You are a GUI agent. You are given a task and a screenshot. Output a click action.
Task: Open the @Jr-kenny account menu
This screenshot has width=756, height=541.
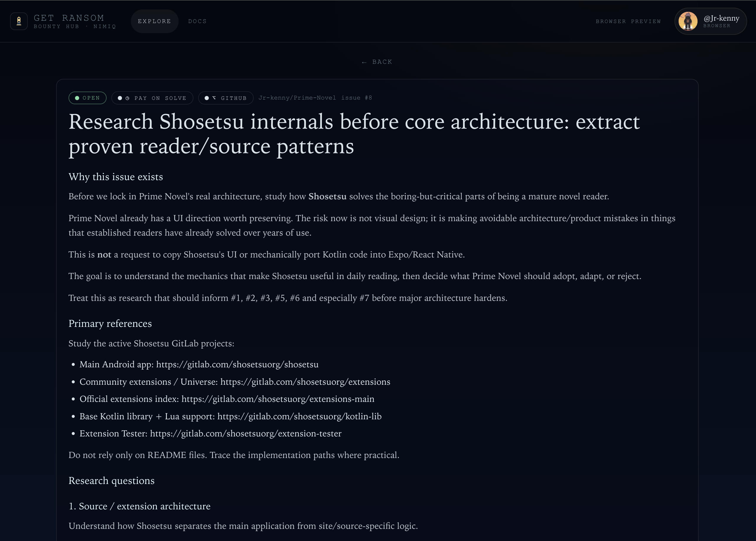[710, 21]
